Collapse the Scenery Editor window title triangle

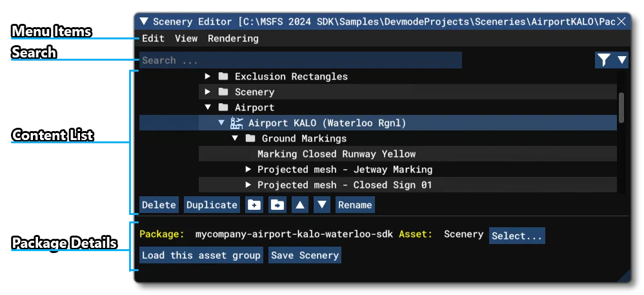point(143,21)
